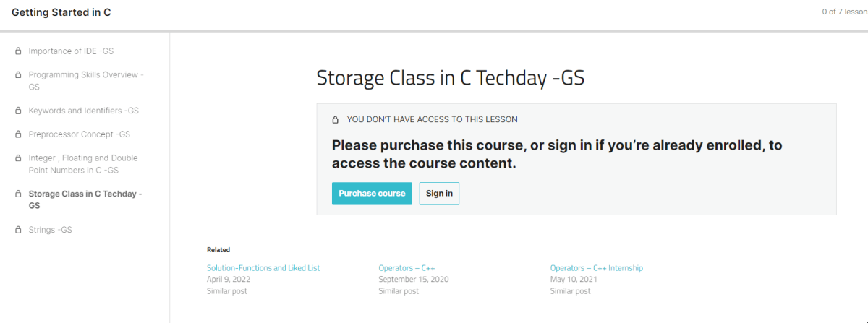Click lock icon beside Preprocessor Concept lesson
The image size is (868, 323).
[x=18, y=134]
